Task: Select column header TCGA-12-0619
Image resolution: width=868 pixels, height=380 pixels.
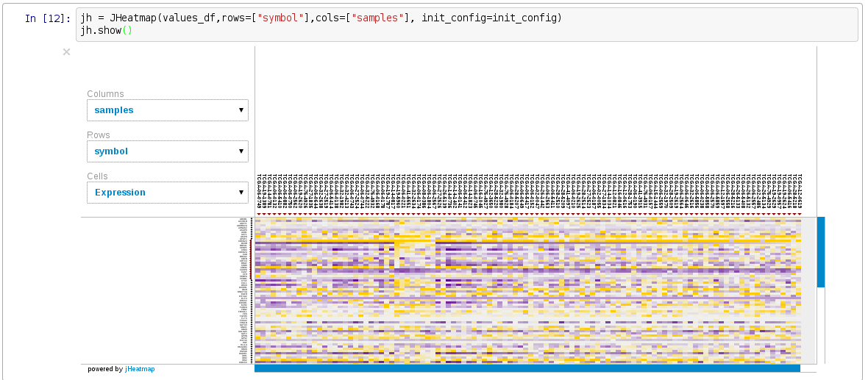Action: point(800,191)
